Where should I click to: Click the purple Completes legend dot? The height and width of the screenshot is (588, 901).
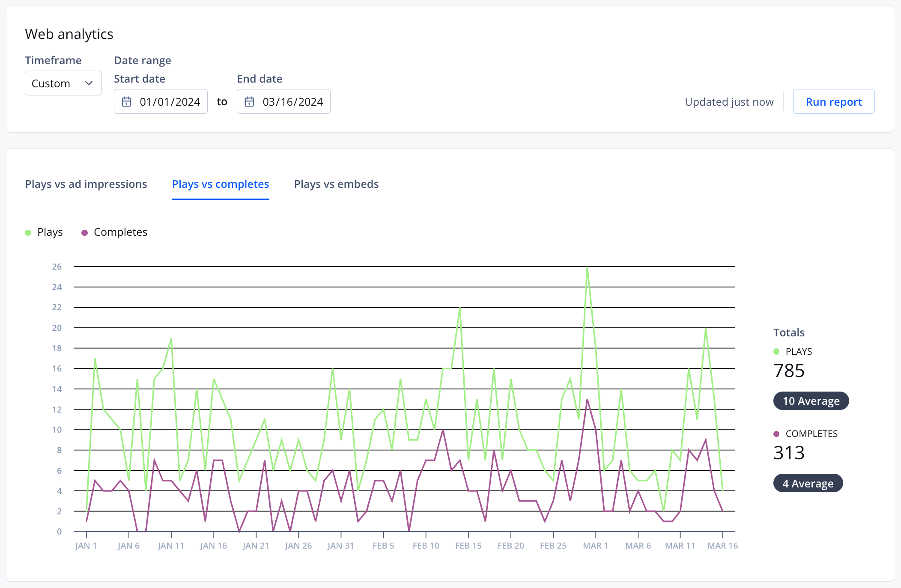click(x=85, y=233)
